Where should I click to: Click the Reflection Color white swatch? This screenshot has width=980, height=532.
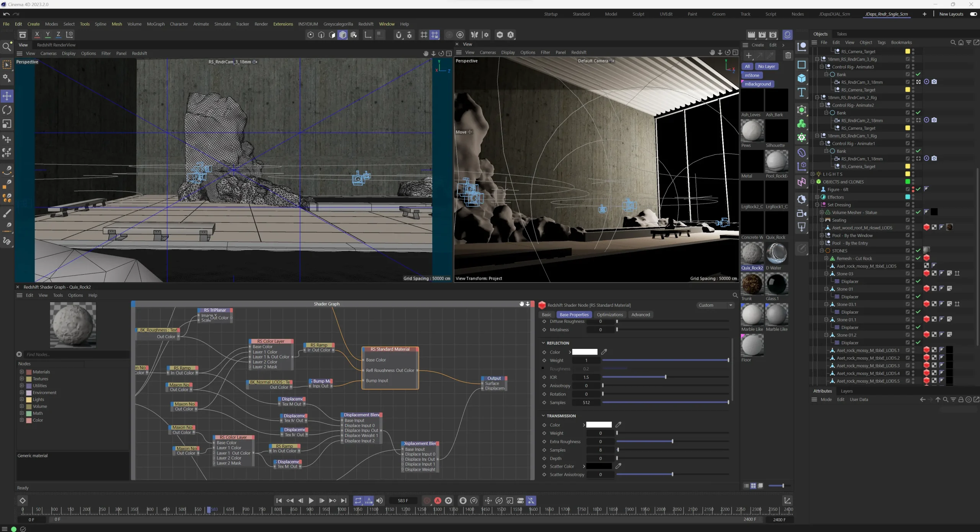(x=585, y=352)
